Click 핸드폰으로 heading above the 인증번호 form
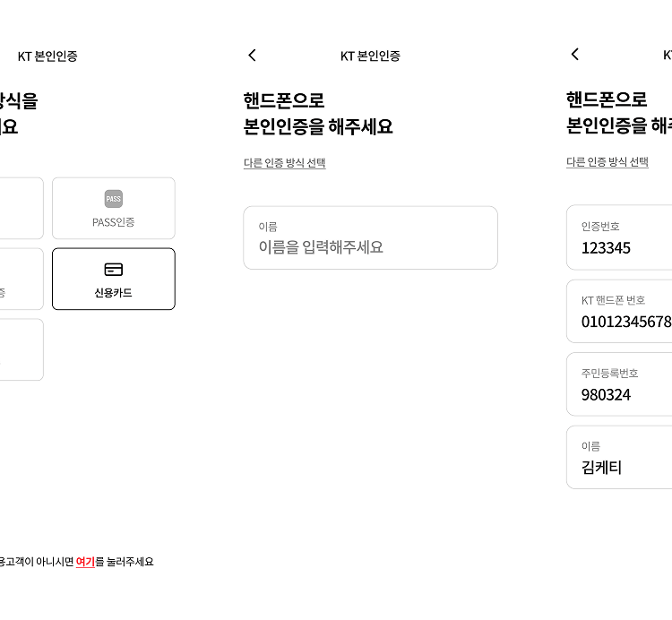The height and width of the screenshot is (620, 672). pos(607,99)
